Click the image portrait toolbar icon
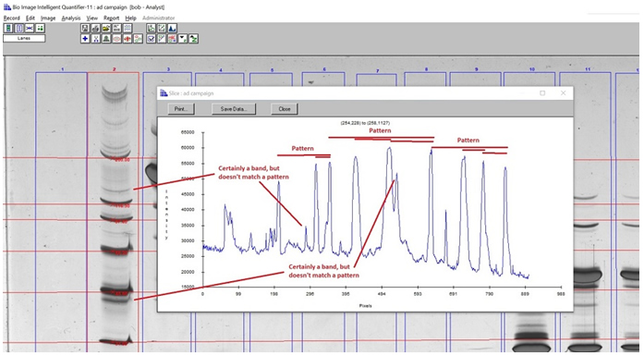The width and height of the screenshot is (644, 356). pyautogui.click(x=85, y=28)
